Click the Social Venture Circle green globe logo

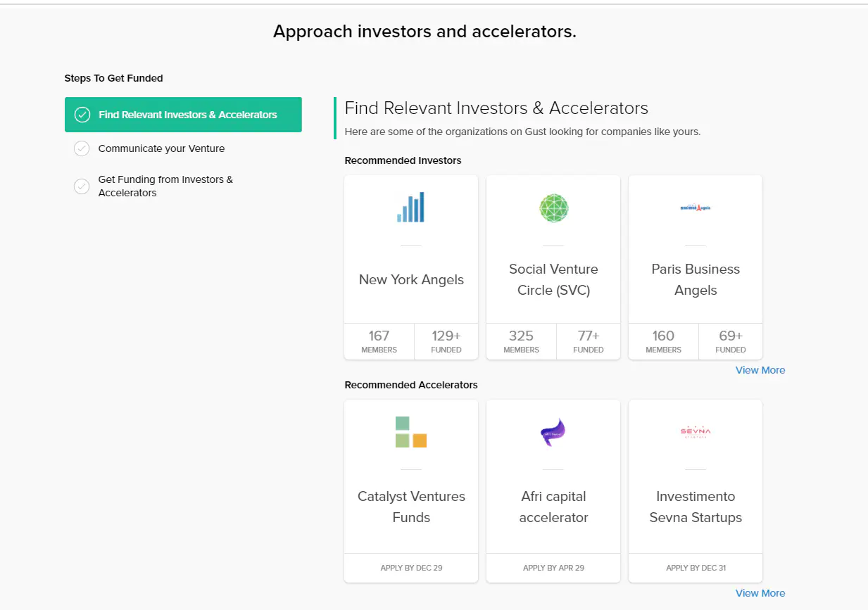(553, 208)
